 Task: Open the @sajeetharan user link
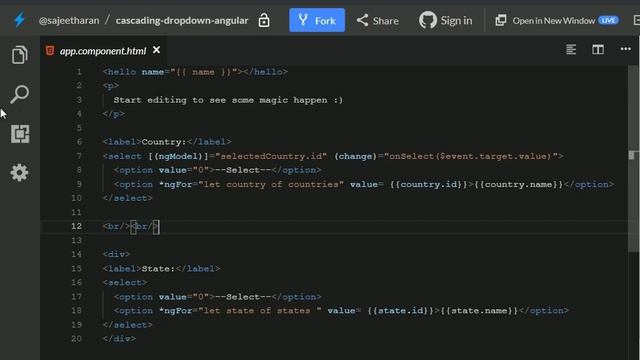[x=69, y=20]
